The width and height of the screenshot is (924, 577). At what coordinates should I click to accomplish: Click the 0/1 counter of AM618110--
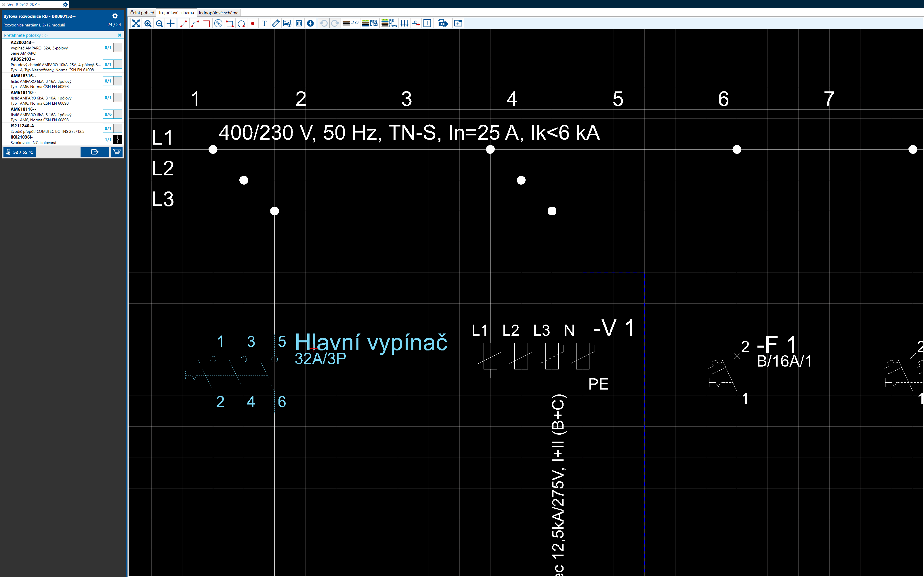coord(108,98)
